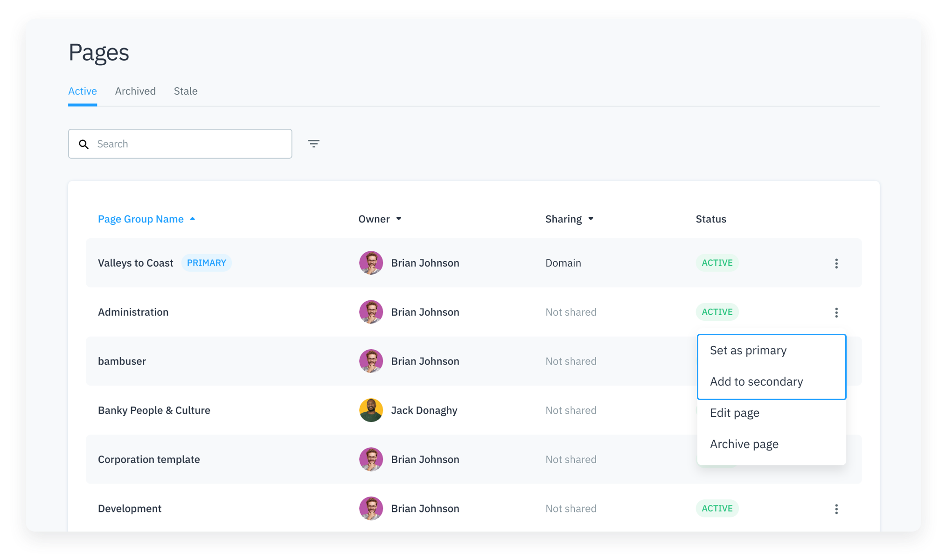Select the Active tab
The height and width of the screenshot is (560, 946).
tap(83, 91)
